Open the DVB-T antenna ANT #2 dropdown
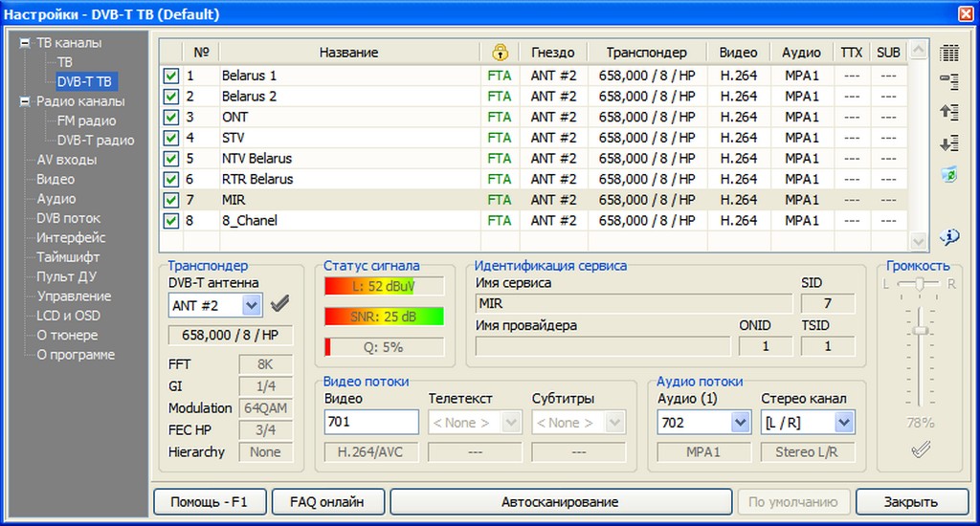980x526 pixels. [x=252, y=305]
